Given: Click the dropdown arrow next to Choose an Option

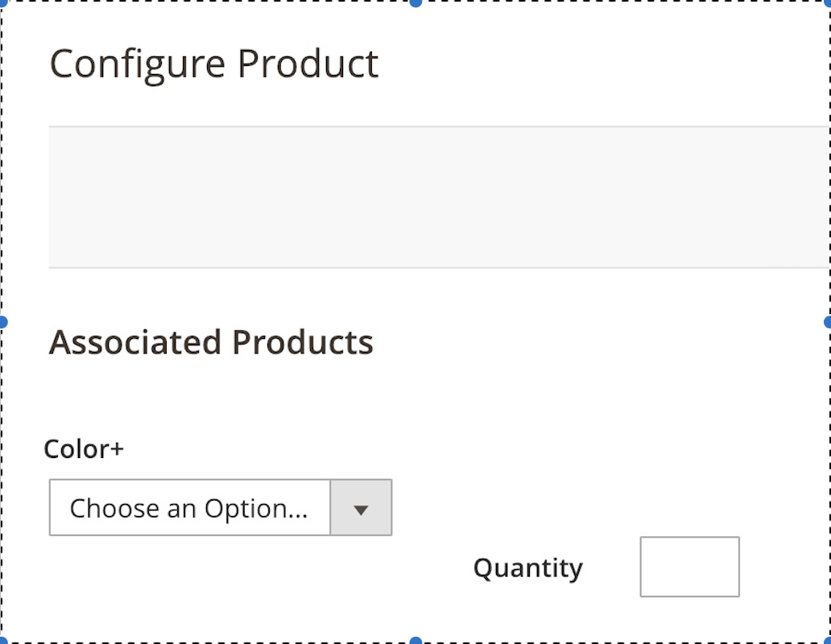Looking at the screenshot, I should coord(361,508).
